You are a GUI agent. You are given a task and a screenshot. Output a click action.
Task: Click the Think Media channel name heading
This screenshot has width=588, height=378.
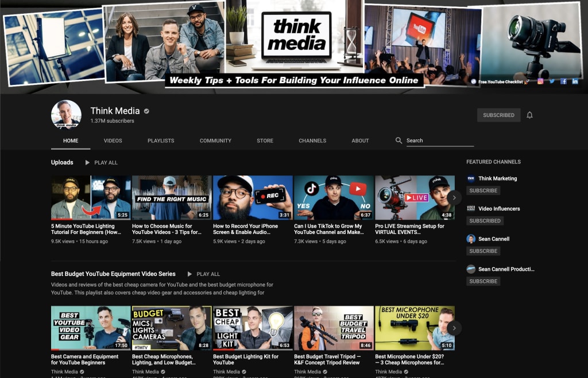115,111
